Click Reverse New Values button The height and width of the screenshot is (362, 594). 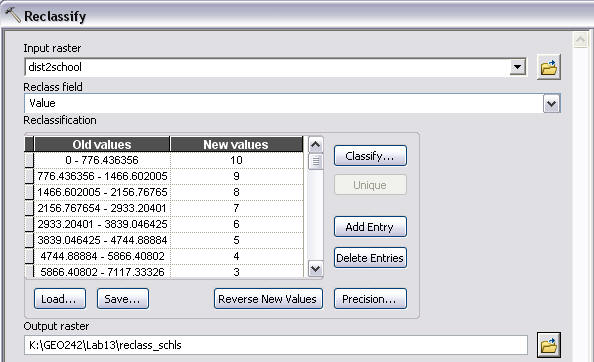pos(268,299)
